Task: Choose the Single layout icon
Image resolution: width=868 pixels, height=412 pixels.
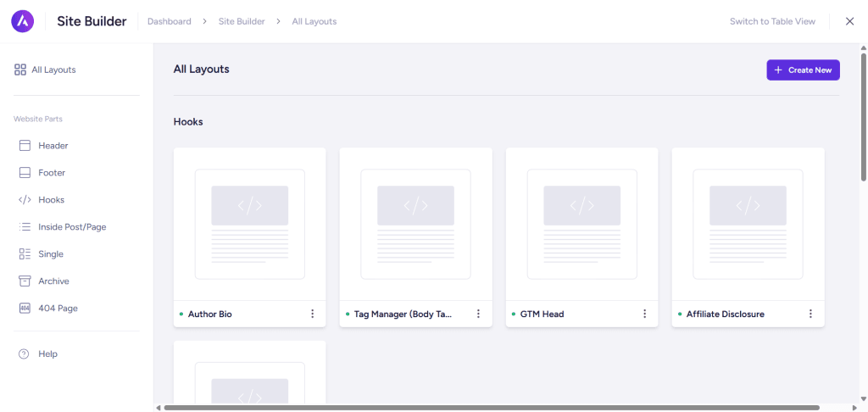Action: [x=25, y=254]
